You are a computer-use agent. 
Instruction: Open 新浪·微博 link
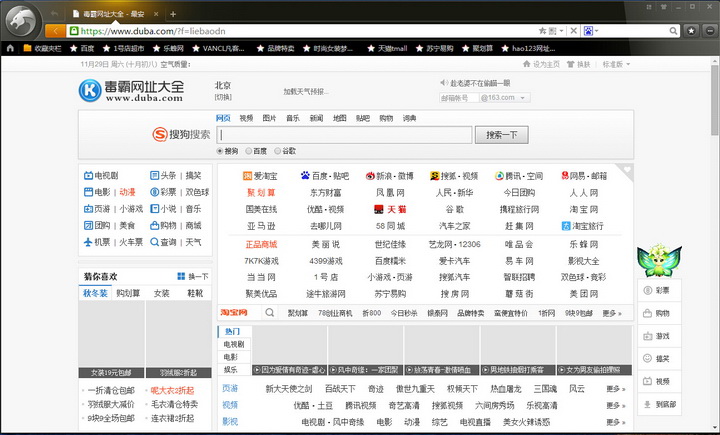coord(389,176)
